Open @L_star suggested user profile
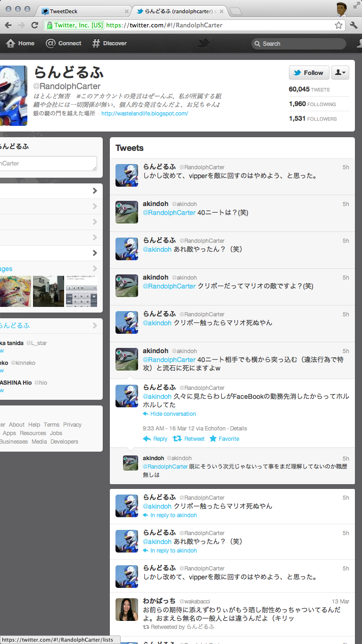The width and height of the screenshot is (362, 644). pyautogui.click(x=36, y=343)
